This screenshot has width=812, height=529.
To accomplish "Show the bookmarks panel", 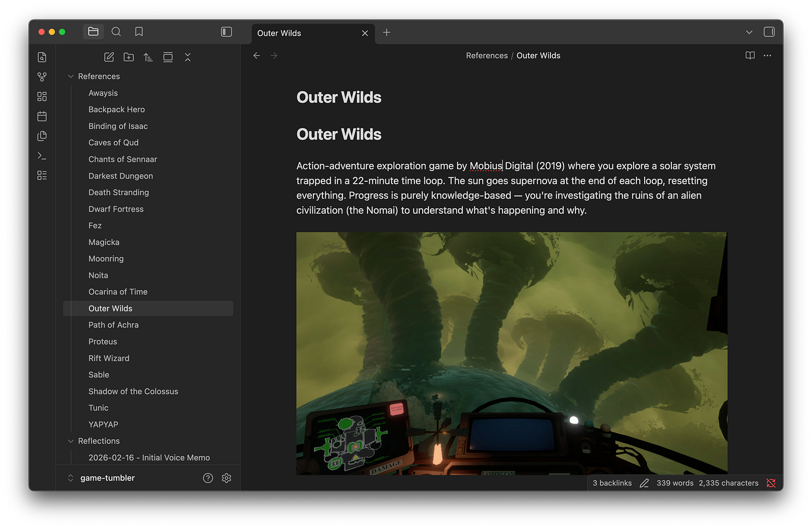I will pos(139,32).
